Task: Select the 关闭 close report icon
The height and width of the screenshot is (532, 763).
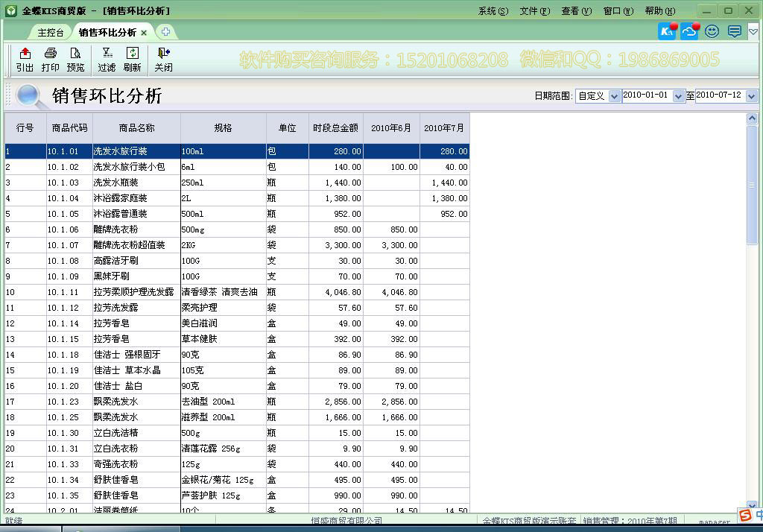Action: click(163, 60)
